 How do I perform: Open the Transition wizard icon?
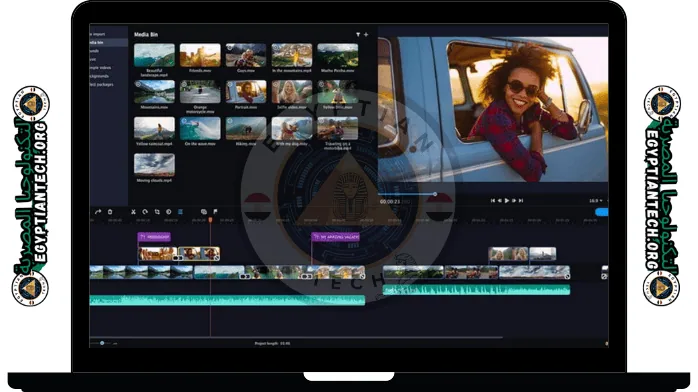pyautogui.click(x=204, y=212)
